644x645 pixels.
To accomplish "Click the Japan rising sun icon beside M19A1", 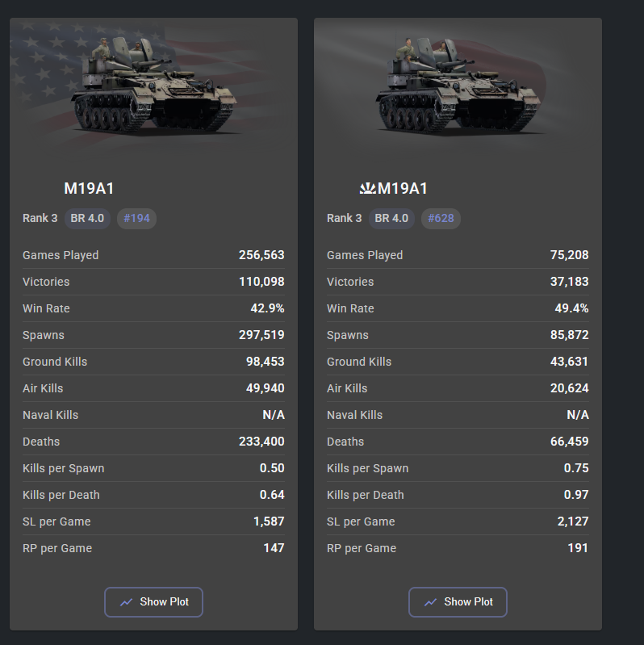I will click(368, 189).
